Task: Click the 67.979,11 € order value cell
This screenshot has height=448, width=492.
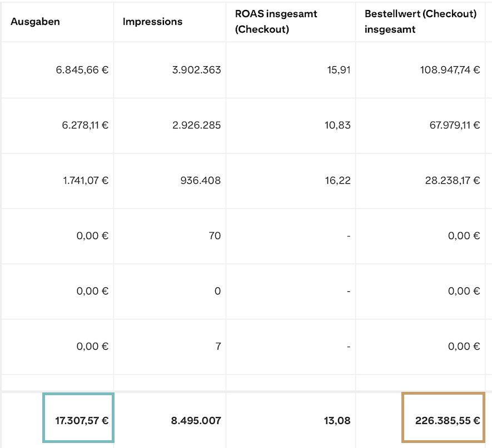Action: pyautogui.click(x=453, y=125)
